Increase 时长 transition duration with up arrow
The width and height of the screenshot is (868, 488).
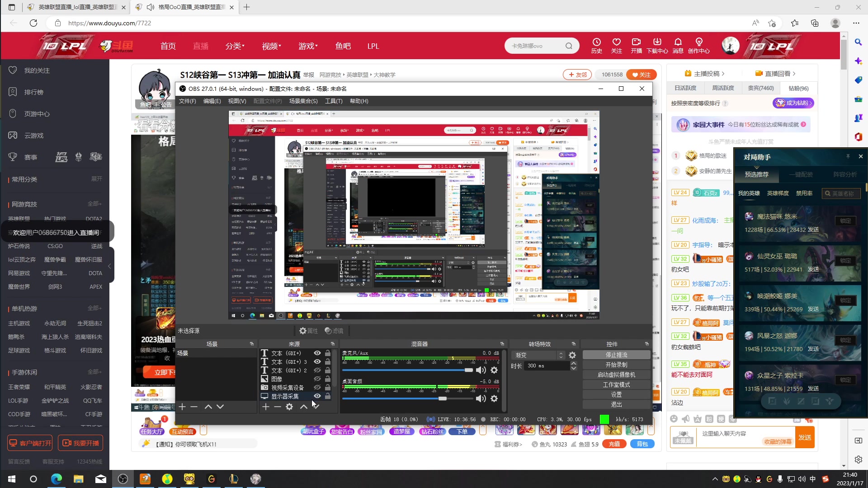point(574,363)
